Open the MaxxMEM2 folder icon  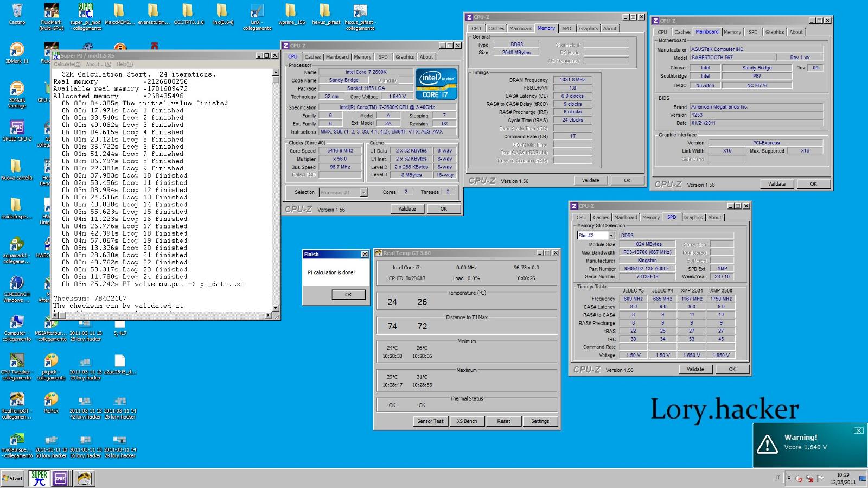pos(119,14)
